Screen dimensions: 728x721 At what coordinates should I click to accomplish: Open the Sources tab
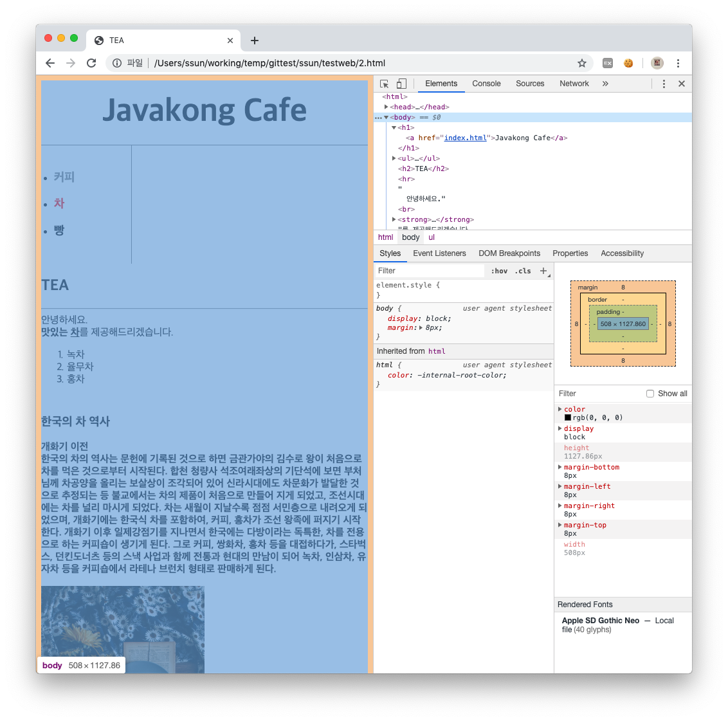coord(530,84)
